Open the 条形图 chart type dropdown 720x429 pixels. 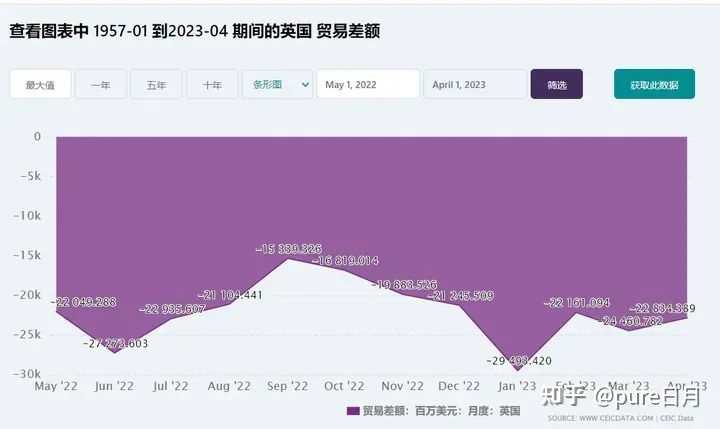[x=277, y=84]
